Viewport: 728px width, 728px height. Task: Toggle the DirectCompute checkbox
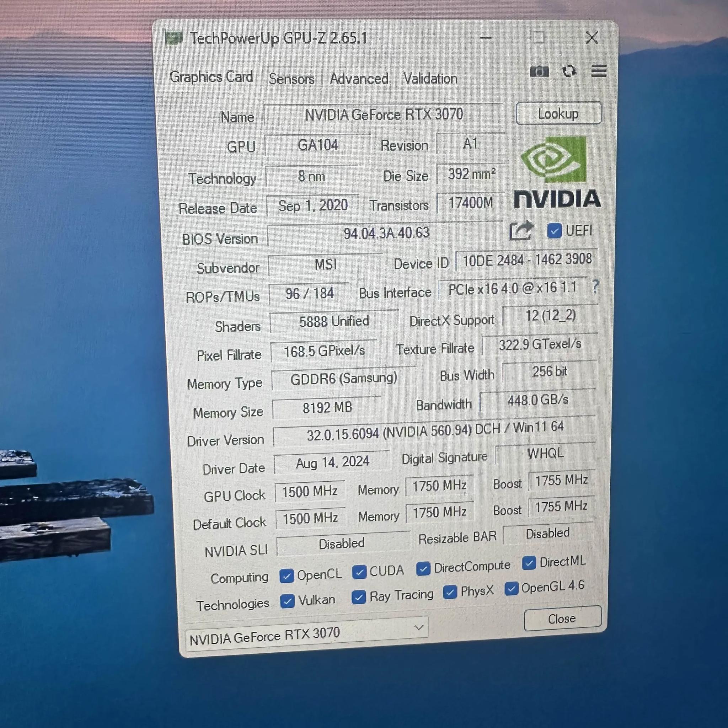point(423,569)
